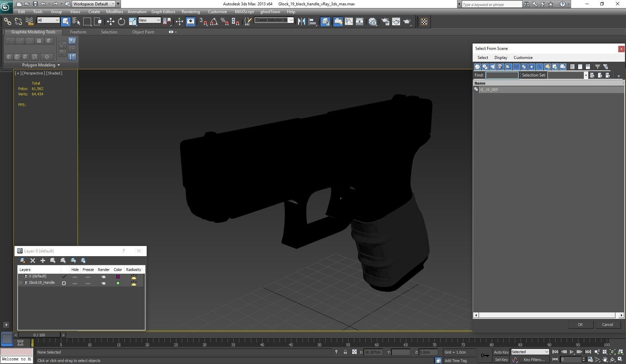
Task: Click the viewport Shaded label
Action: tap(54, 73)
